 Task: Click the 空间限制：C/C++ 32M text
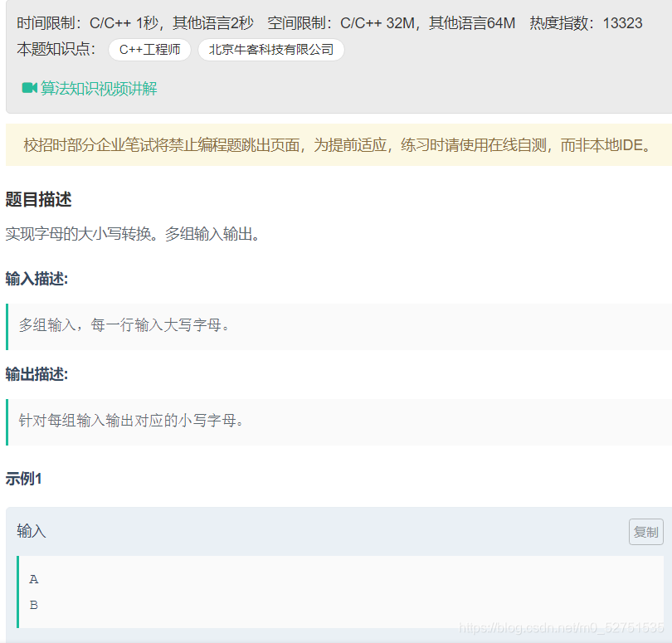tap(341, 22)
